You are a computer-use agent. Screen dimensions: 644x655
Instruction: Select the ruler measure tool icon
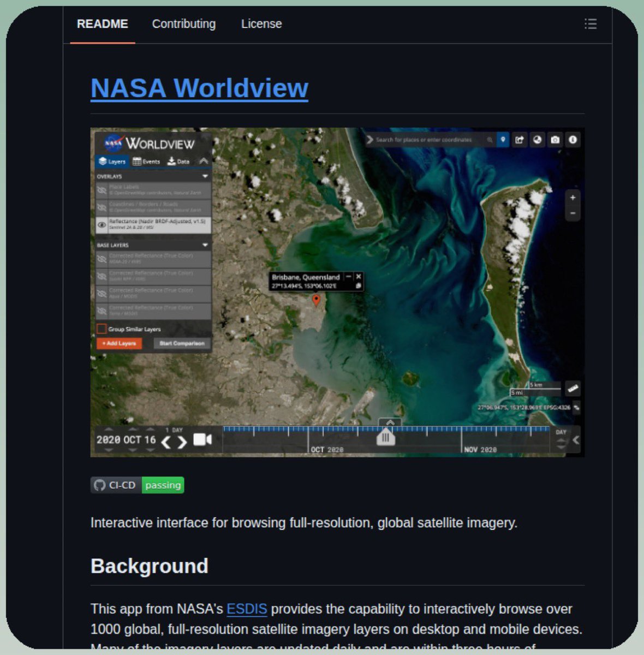(x=573, y=389)
